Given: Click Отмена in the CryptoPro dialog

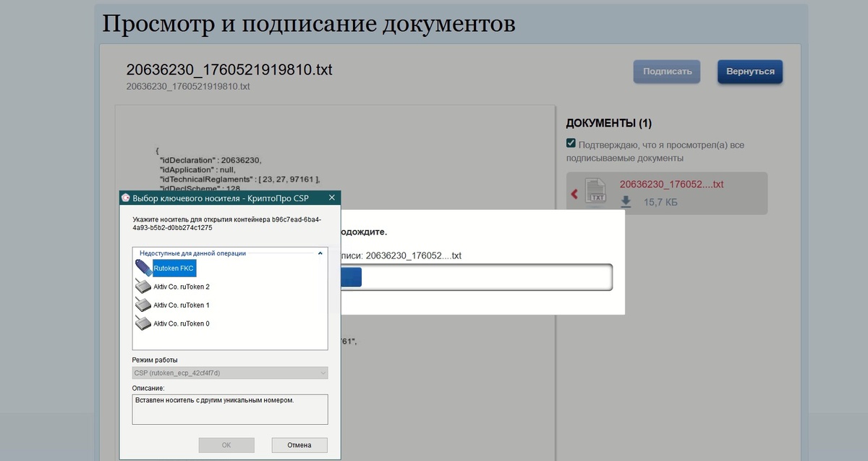Looking at the screenshot, I should point(299,444).
